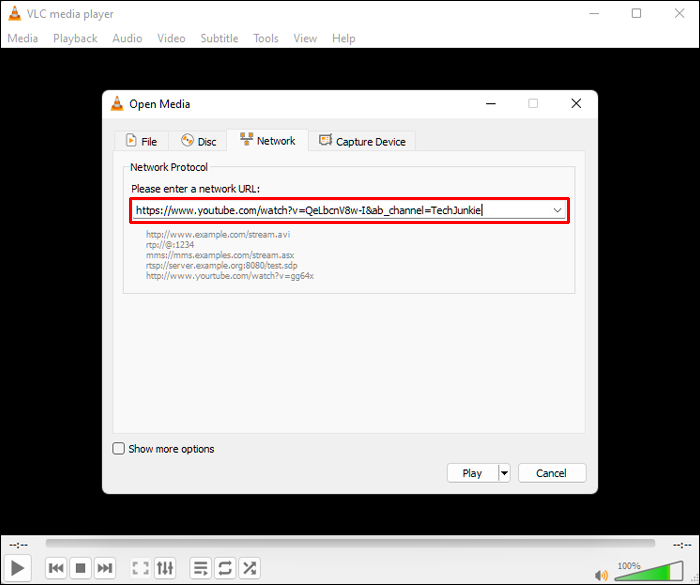Skip to next media track
Screen dimensions: 700x585
(105, 568)
